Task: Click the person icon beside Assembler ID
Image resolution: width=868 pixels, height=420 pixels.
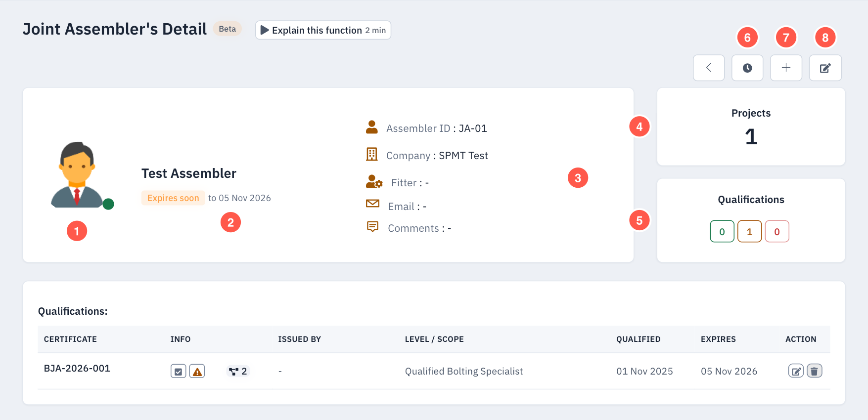Action: [372, 127]
